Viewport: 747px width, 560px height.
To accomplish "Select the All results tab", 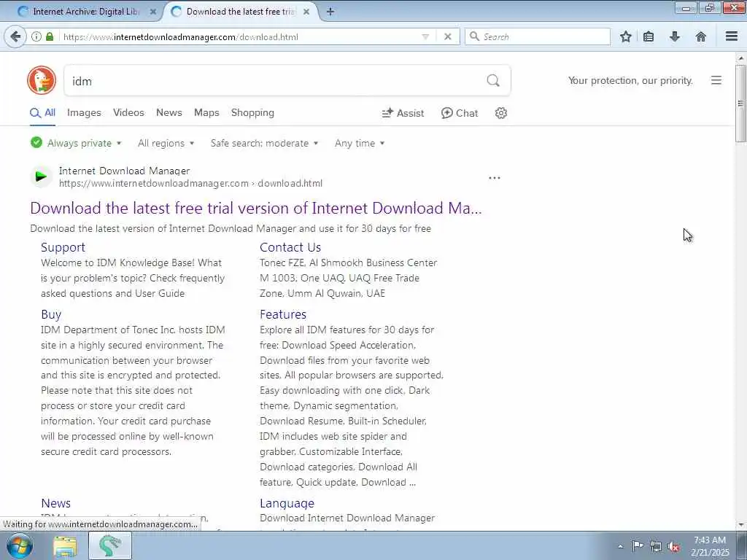I will click(42, 113).
